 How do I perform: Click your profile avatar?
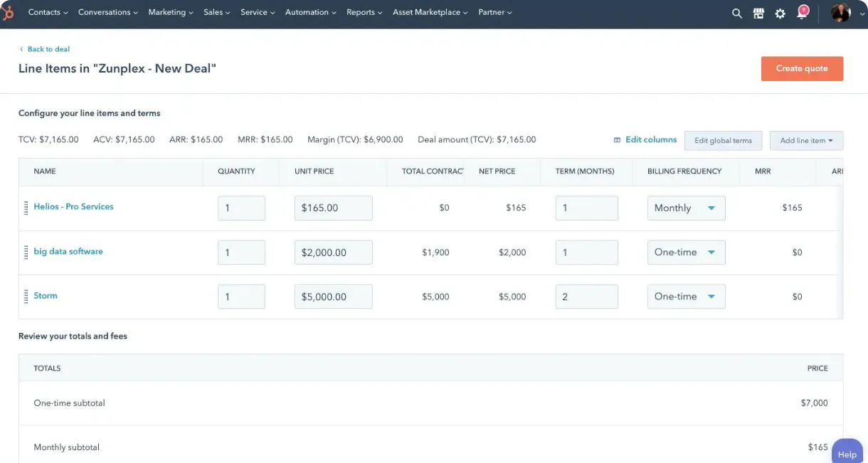[x=840, y=13]
